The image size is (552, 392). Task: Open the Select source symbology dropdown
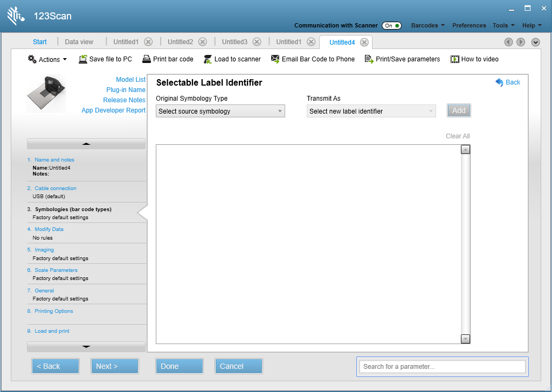pyautogui.click(x=220, y=110)
